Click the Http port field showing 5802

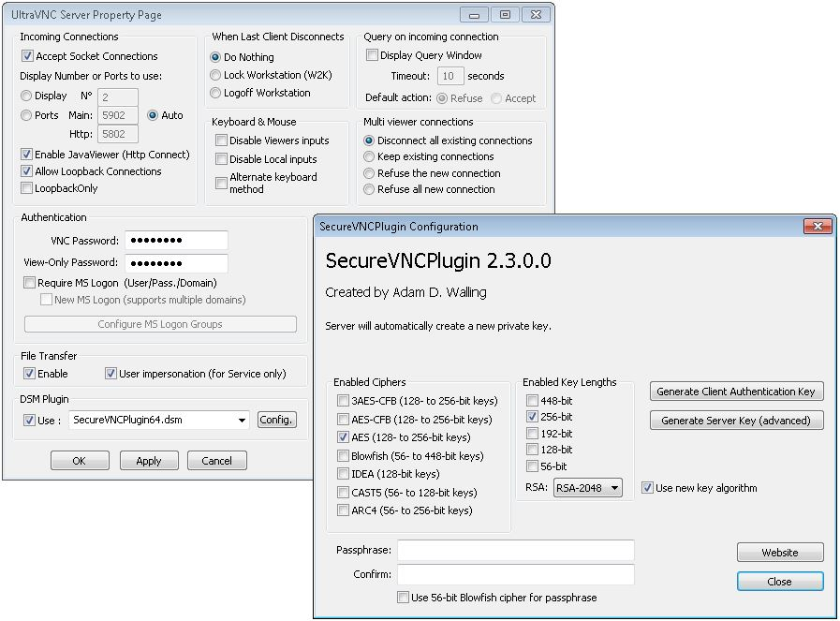pos(118,134)
